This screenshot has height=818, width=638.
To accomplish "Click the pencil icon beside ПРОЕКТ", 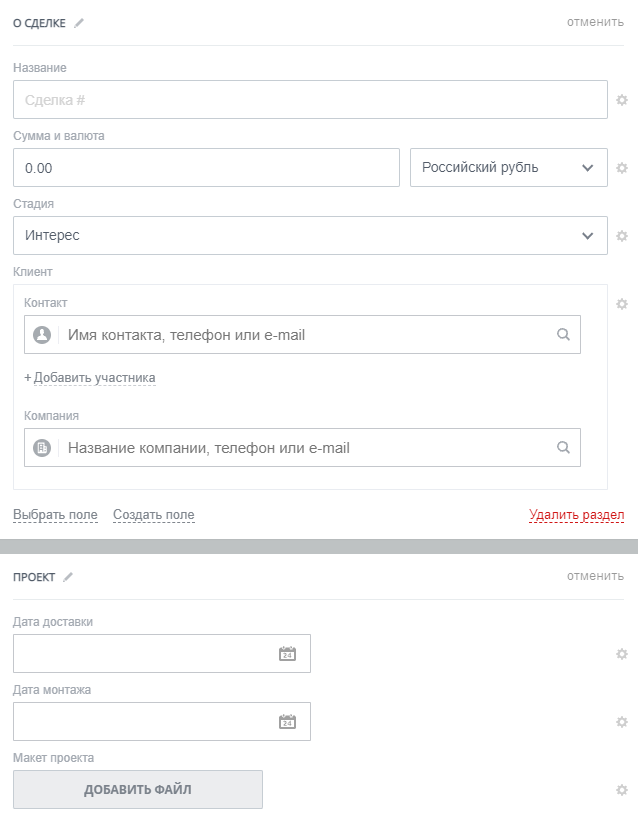I will tap(68, 577).
